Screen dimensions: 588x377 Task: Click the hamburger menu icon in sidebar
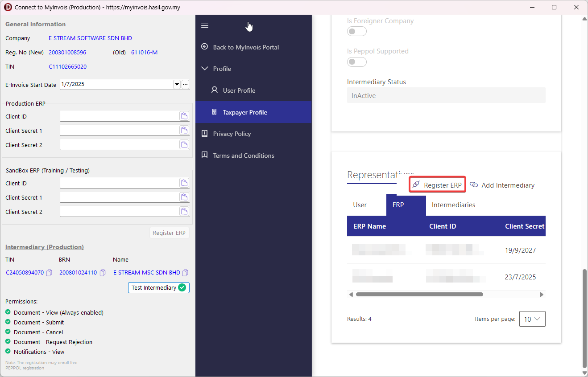[x=205, y=26]
